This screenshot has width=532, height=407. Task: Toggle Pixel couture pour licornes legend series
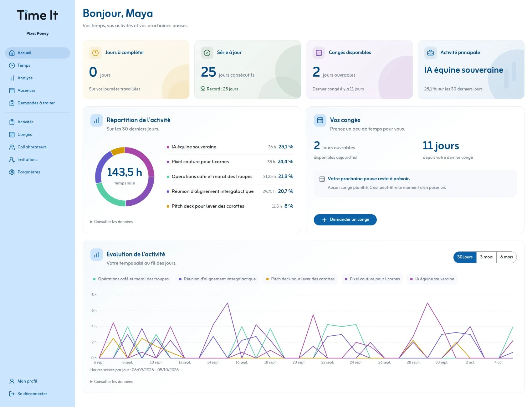point(372,279)
